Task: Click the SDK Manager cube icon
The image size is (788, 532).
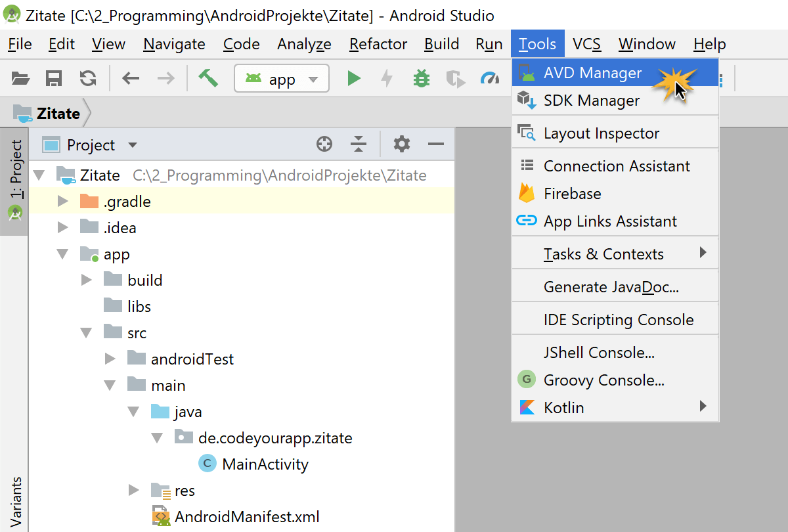Action: (x=527, y=100)
